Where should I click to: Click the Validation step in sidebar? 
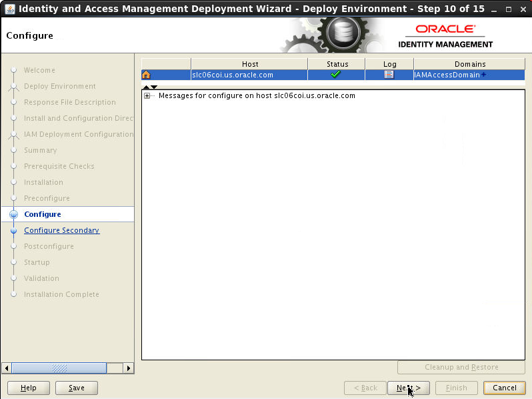click(41, 278)
